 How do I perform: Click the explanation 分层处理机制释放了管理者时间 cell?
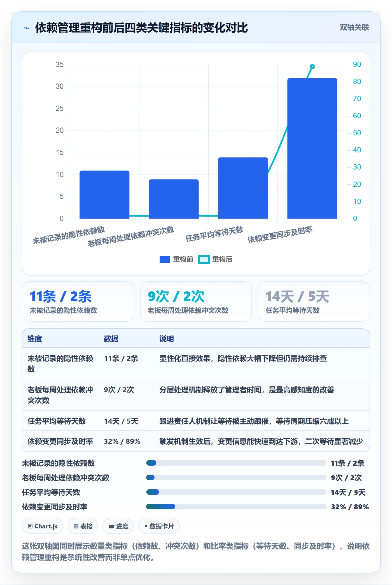pyautogui.click(x=247, y=390)
